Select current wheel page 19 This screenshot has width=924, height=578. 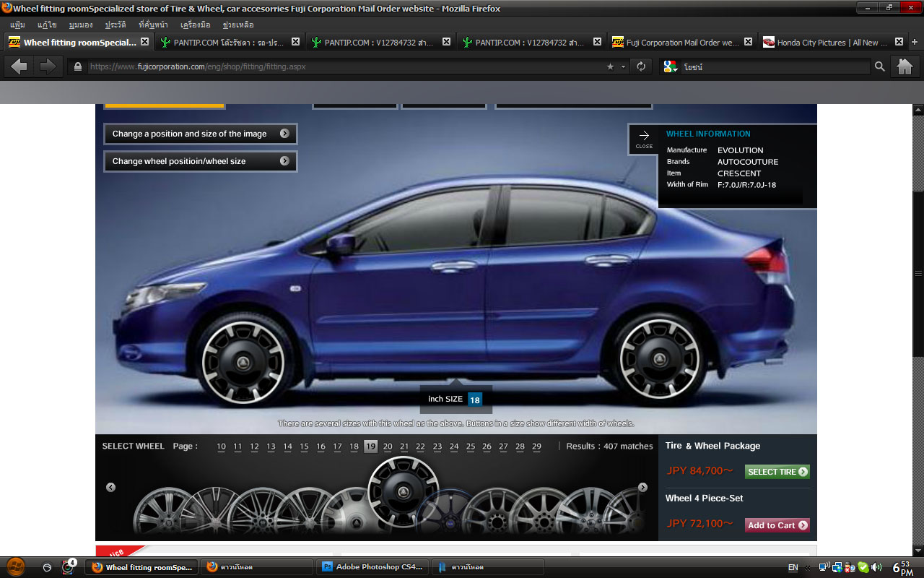[370, 447]
